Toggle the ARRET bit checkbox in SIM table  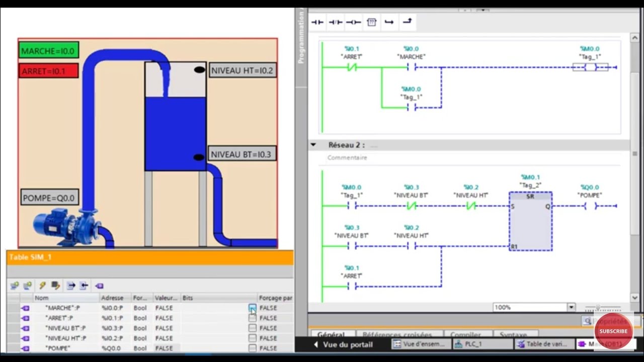pyautogui.click(x=253, y=318)
